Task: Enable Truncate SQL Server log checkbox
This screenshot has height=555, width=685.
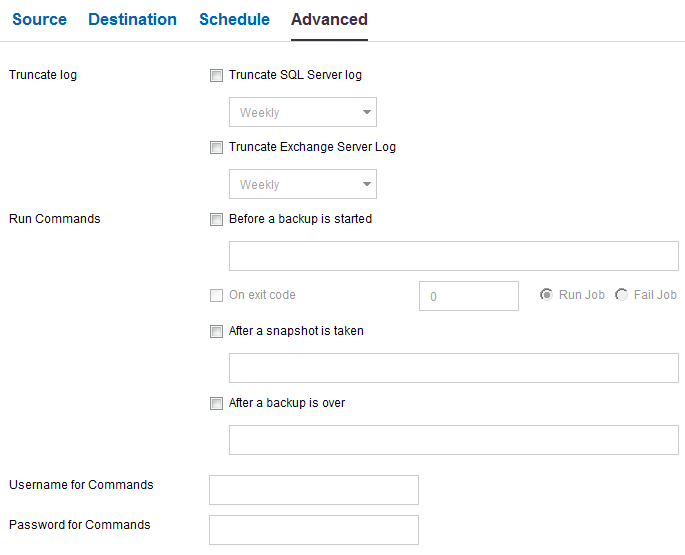Action: tap(216, 75)
